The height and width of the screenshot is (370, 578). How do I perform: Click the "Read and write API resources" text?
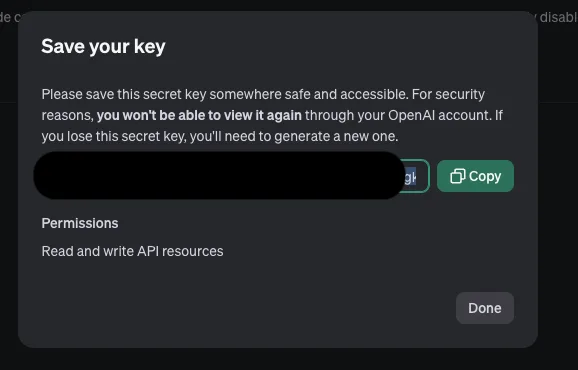point(132,251)
